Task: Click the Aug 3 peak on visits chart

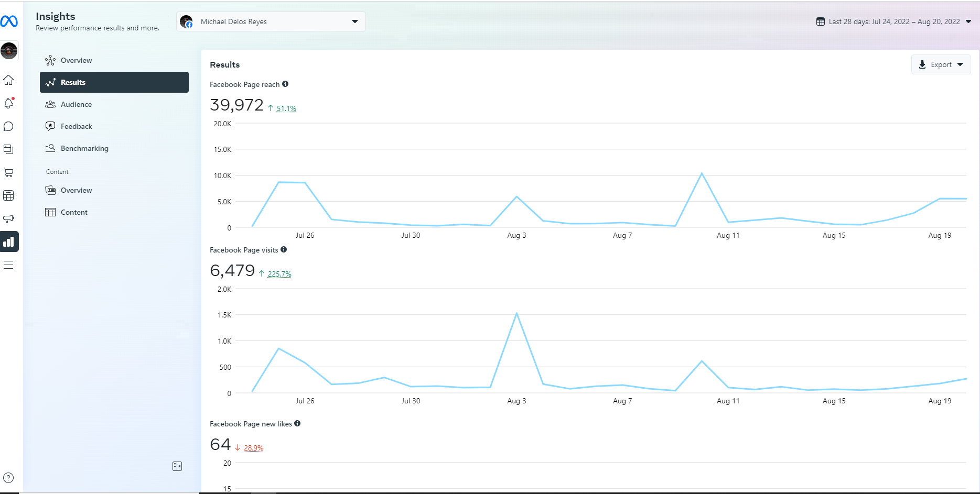Action: (x=516, y=313)
